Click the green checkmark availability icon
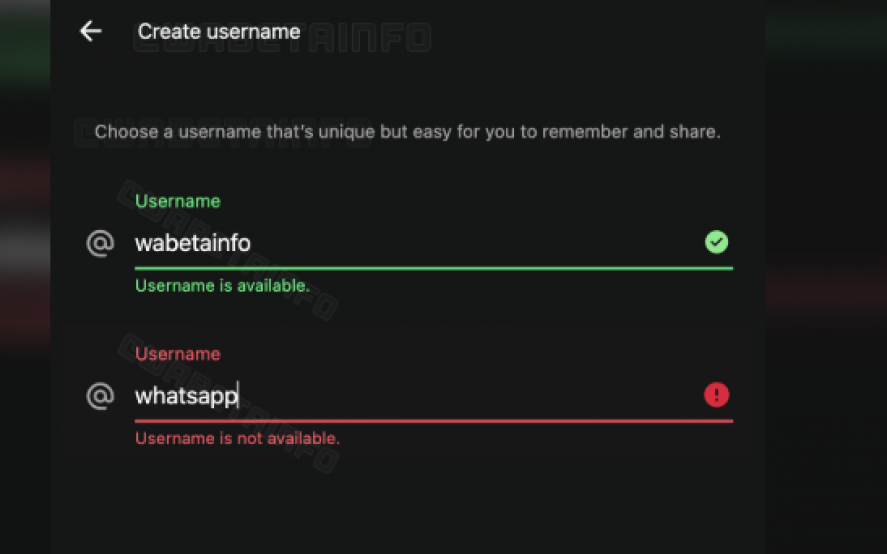 (x=716, y=242)
